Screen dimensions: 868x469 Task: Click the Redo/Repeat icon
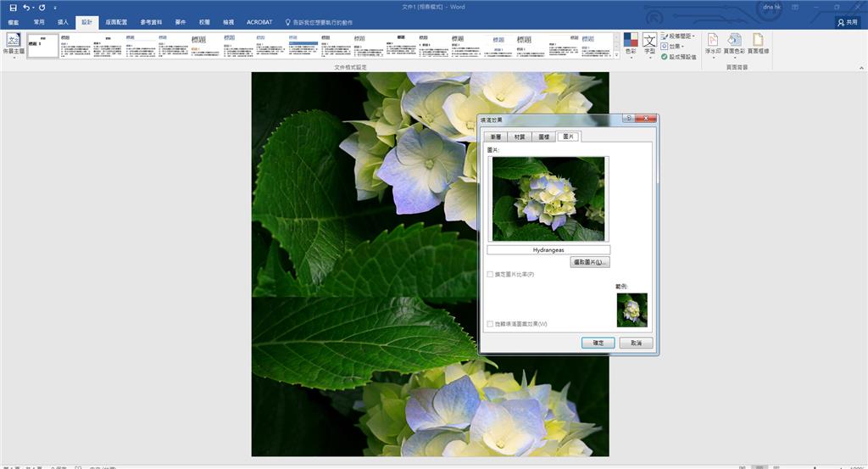coord(42,8)
